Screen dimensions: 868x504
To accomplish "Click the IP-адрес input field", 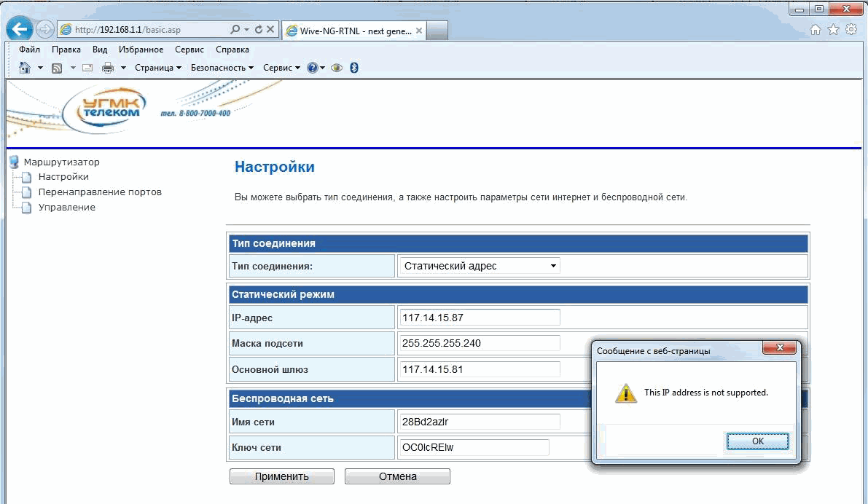I will [x=480, y=317].
